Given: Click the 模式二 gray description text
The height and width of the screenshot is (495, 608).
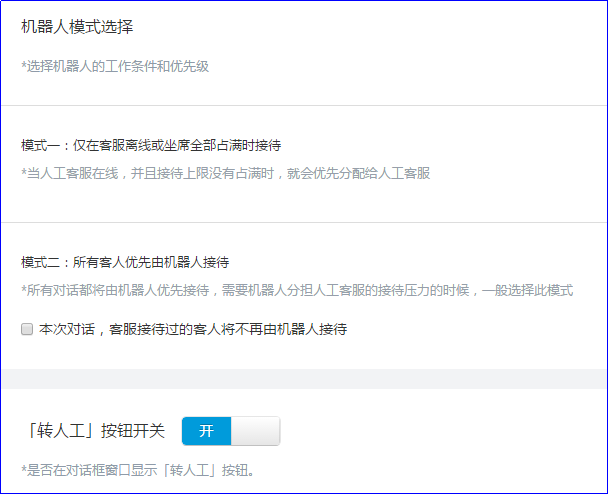Looking at the screenshot, I should 296,290.
